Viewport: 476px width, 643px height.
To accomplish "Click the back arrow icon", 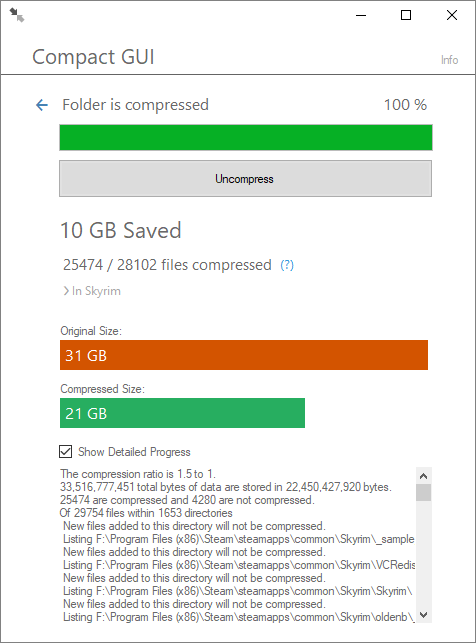I will tap(42, 105).
